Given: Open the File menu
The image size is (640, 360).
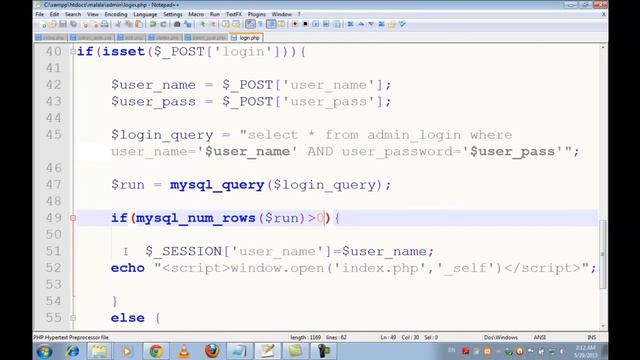Looking at the screenshot, I should coord(40,14).
